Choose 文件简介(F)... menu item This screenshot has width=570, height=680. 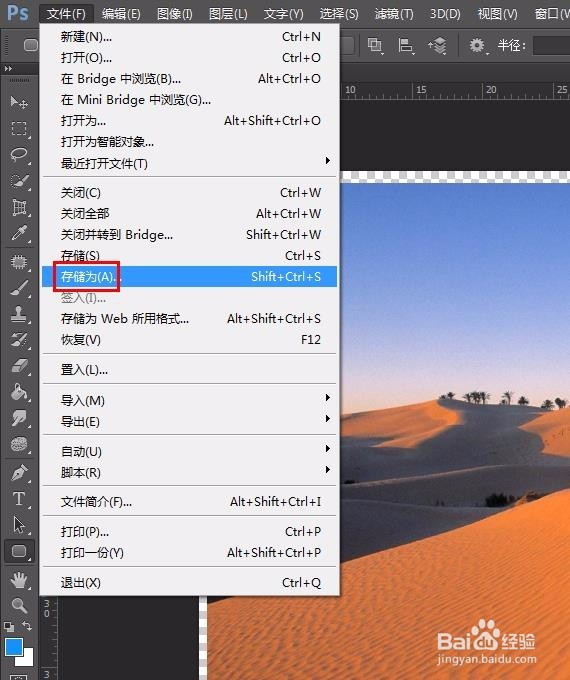189,502
